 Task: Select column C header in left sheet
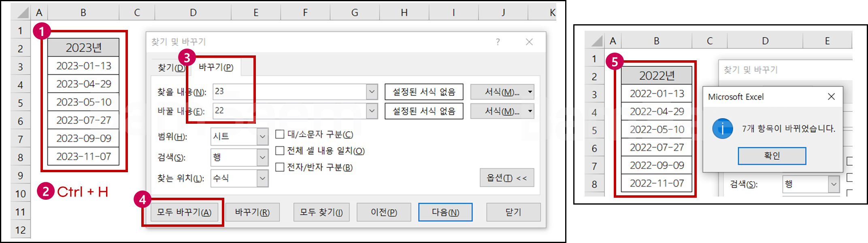coord(137,13)
